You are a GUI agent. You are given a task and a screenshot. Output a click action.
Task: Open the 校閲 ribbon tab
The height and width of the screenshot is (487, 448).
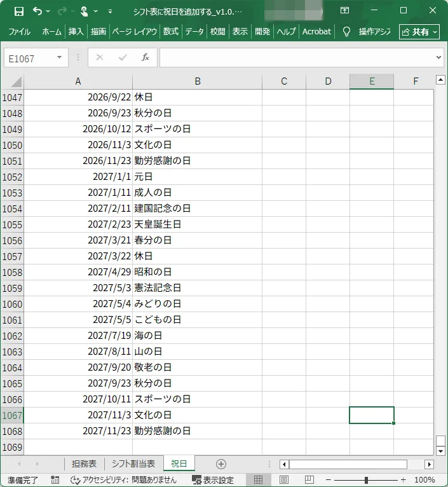click(x=217, y=32)
